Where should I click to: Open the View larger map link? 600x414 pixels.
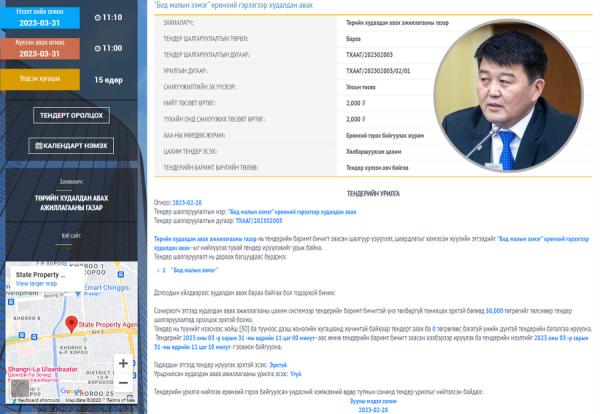click(36, 284)
